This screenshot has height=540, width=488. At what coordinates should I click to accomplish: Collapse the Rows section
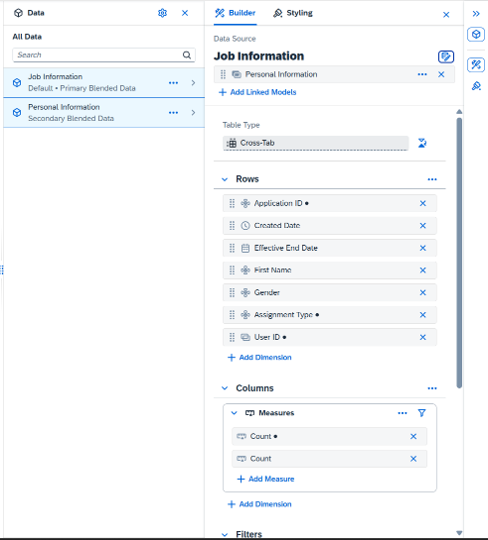pos(225,179)
